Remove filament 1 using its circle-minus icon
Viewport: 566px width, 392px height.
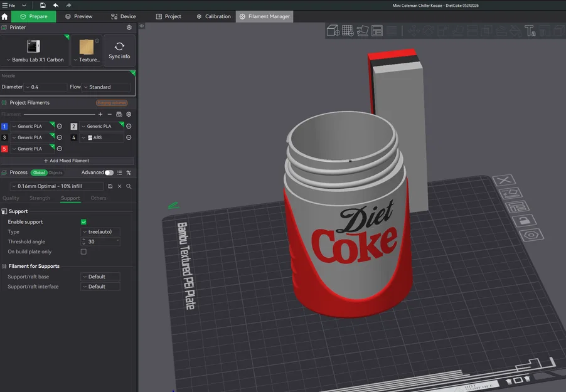tap(60, 126)
